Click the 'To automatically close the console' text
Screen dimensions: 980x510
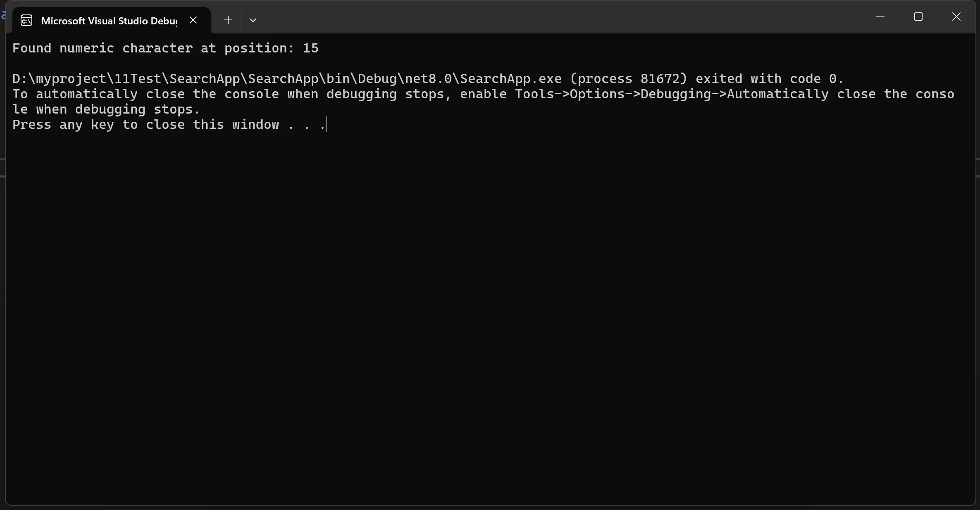click(145, 94)
